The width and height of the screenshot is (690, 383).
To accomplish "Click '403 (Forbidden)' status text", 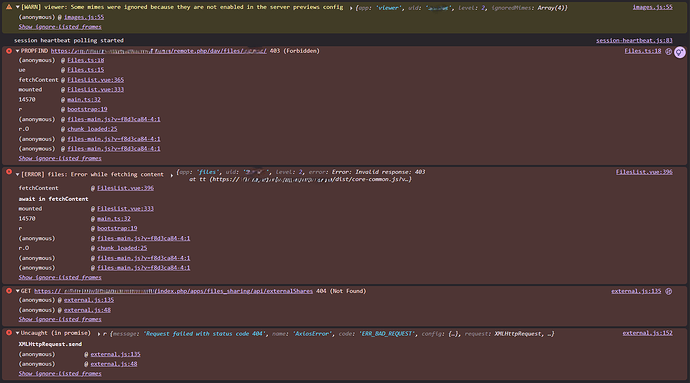I will (x=294, y=51).
